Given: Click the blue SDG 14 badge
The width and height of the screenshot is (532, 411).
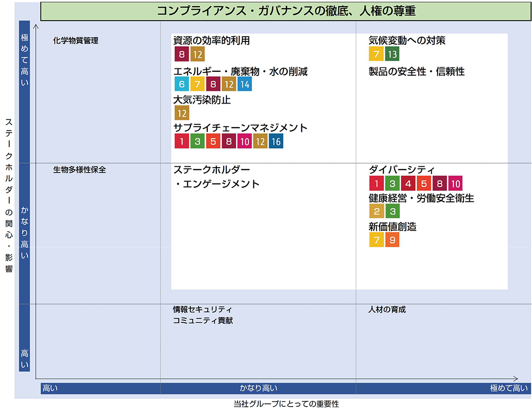Looking at the screenshot, I should pos(245,85).
